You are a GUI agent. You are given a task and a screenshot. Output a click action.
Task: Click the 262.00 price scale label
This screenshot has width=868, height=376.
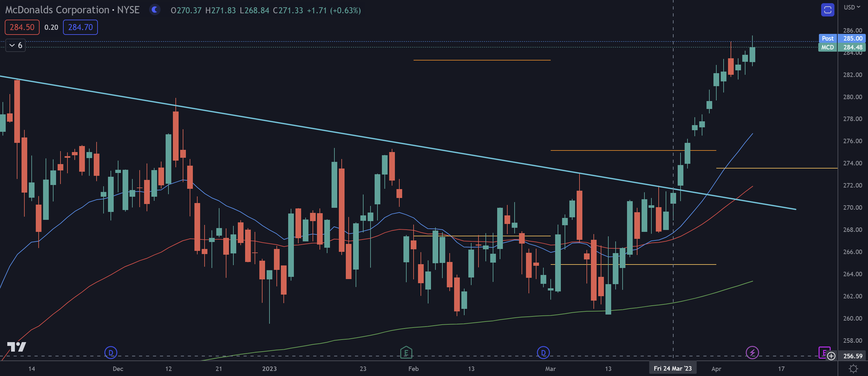(852, 296)
